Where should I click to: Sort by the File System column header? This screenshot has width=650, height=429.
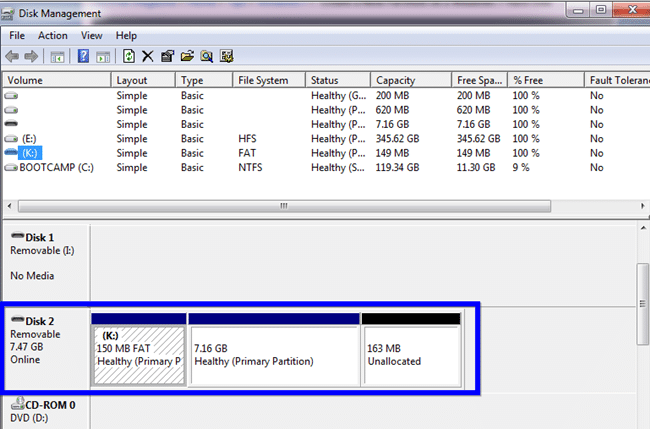(263, 80)
